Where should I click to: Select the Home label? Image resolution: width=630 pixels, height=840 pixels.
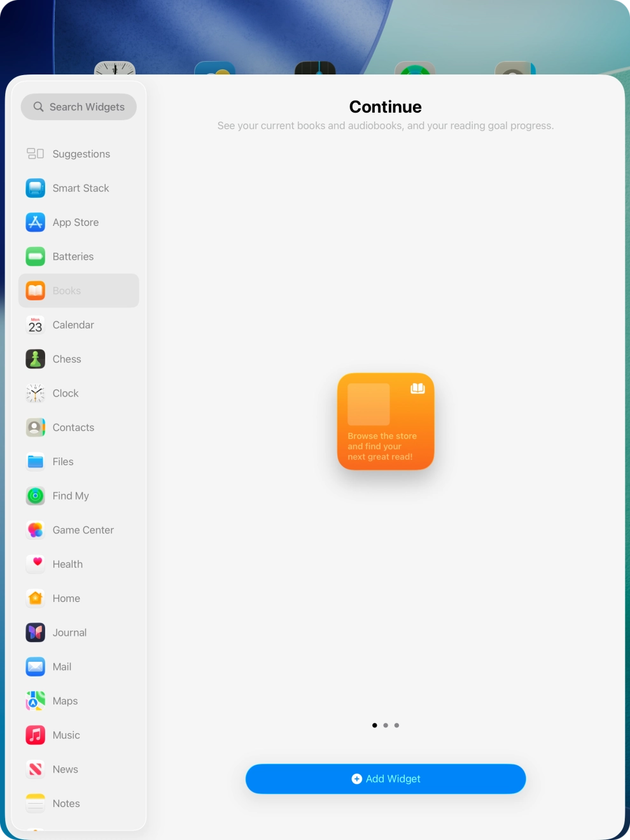click(66, 599)
